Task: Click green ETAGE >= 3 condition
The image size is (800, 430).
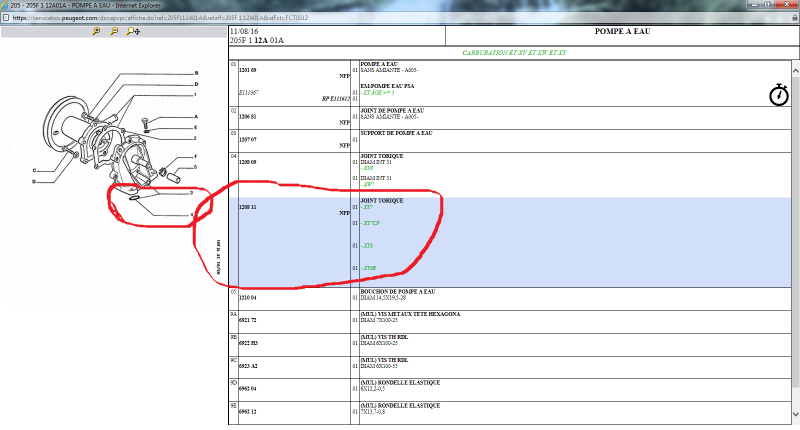Action: (378, 93)
